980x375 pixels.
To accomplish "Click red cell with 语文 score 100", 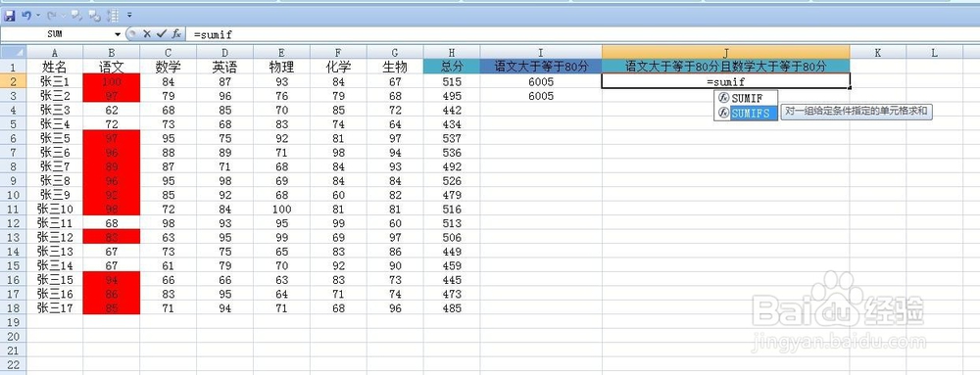I will (112, 81).
